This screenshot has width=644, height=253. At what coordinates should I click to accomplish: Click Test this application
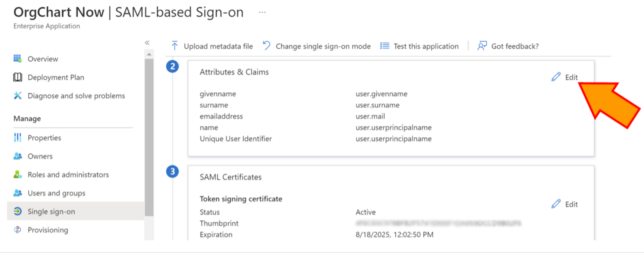click(426, 46)
